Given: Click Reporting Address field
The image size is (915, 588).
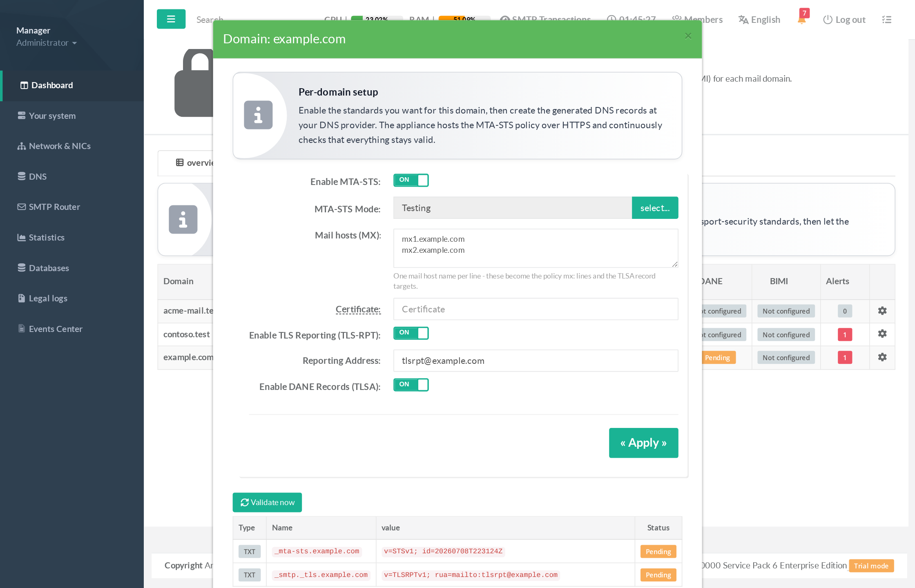Looking at the screenshot, I should [536, 361].
